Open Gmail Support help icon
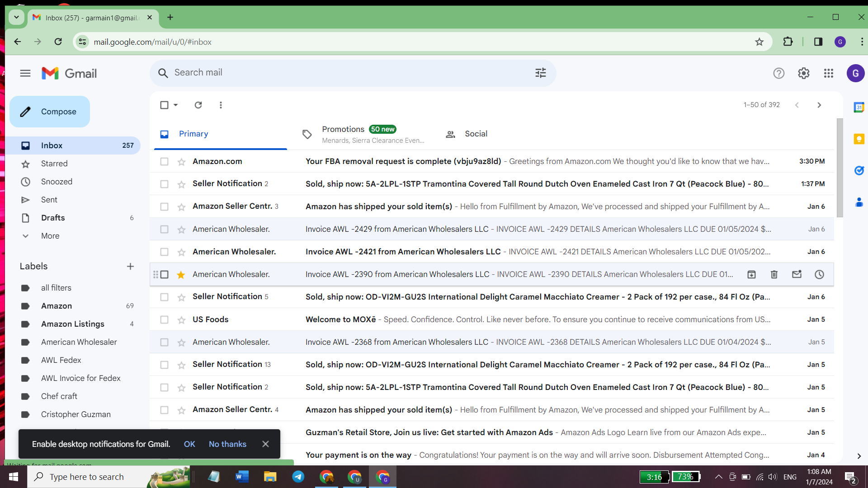Screen dimensions: 868x488 (x=778, y=73)
